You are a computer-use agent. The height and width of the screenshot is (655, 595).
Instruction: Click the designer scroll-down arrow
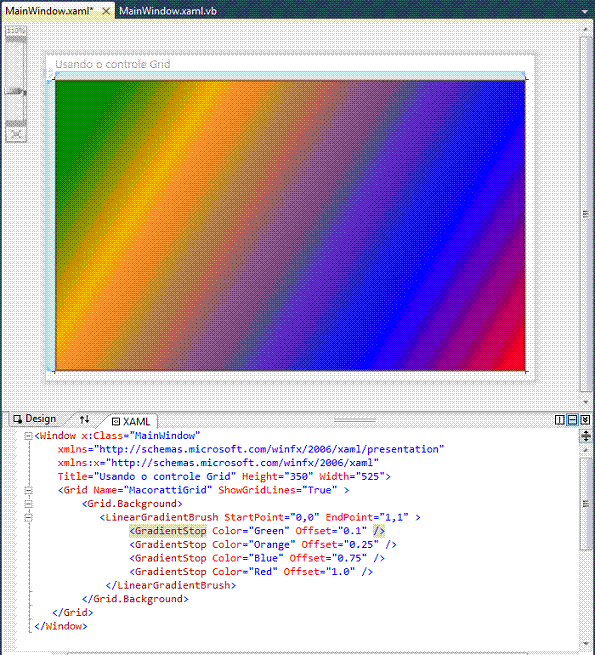point(585,402)
